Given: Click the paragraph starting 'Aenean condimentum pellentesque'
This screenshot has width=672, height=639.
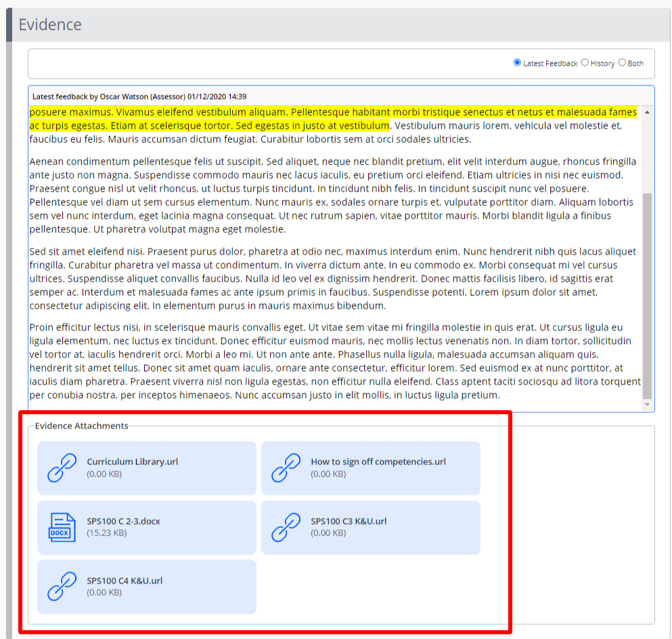Looking at the screenshot, I should (333, 196).
